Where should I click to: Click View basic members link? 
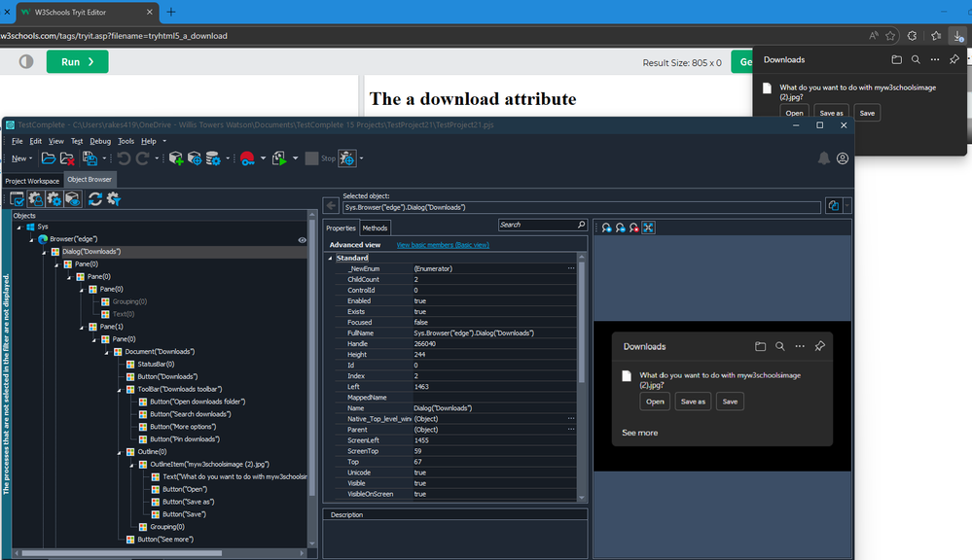click(x=443, y=245)
